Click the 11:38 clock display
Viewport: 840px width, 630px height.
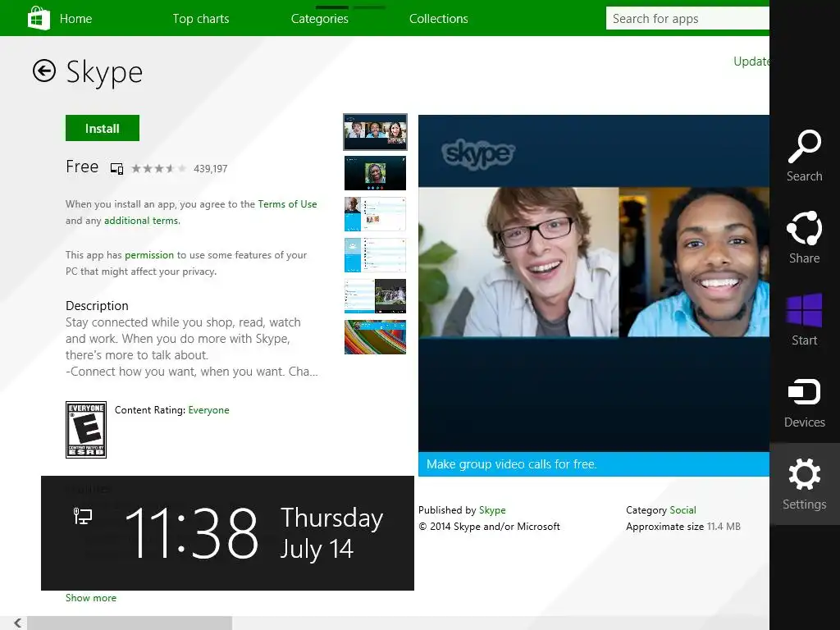tap(191, 532)
